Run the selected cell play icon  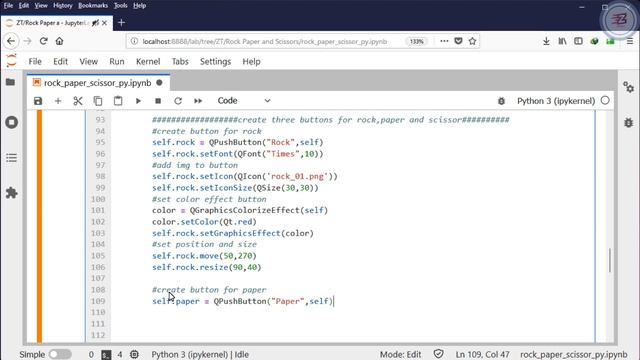click(138, 101)
